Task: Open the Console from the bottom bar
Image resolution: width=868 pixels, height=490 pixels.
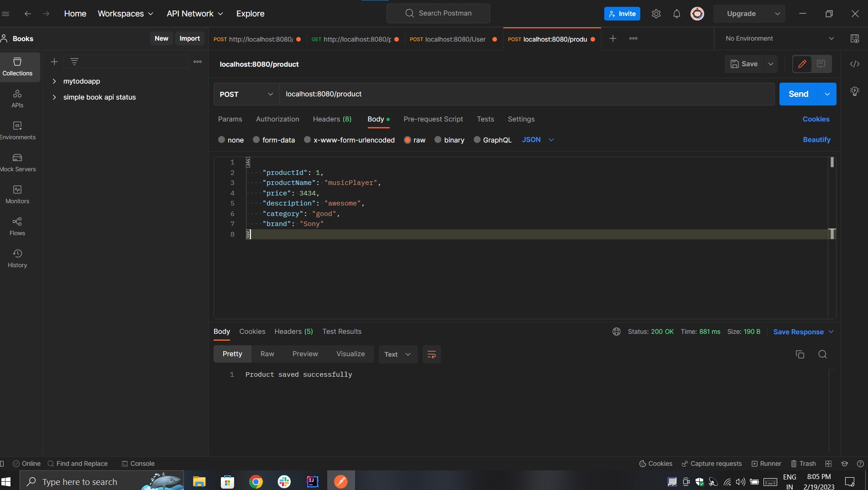Action: click(x=138, y=464)
